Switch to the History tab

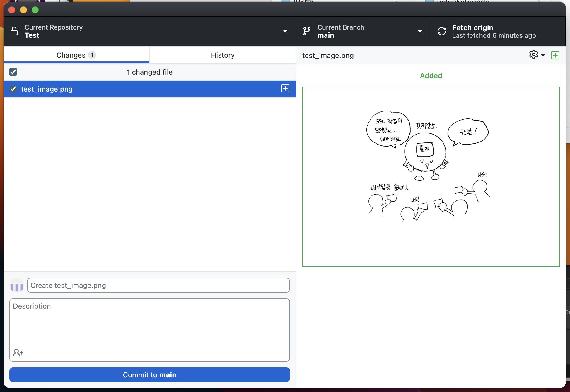pos(223,55)
